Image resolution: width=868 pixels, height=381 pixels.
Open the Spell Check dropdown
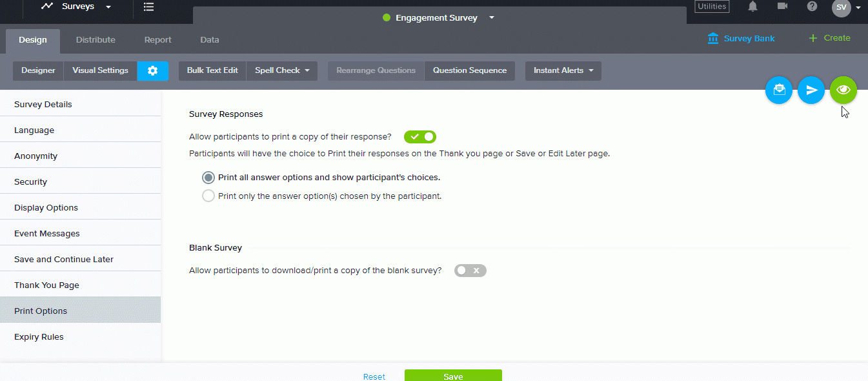tap(282, 71)
